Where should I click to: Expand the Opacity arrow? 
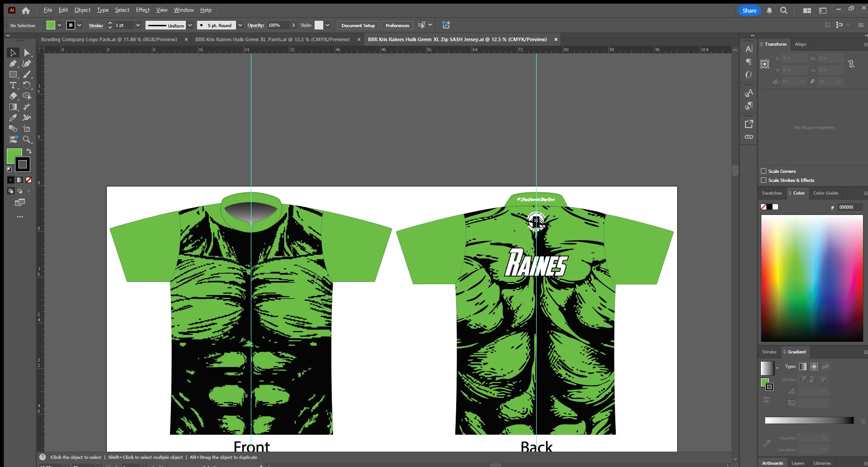pos(294,25)
